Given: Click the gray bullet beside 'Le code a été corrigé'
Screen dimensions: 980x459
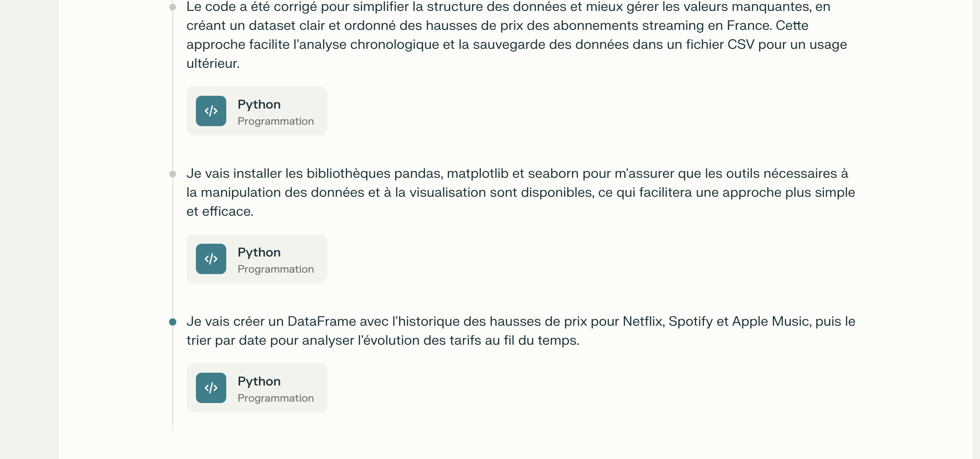Looking at the screenshot, I should click(173, 7).
